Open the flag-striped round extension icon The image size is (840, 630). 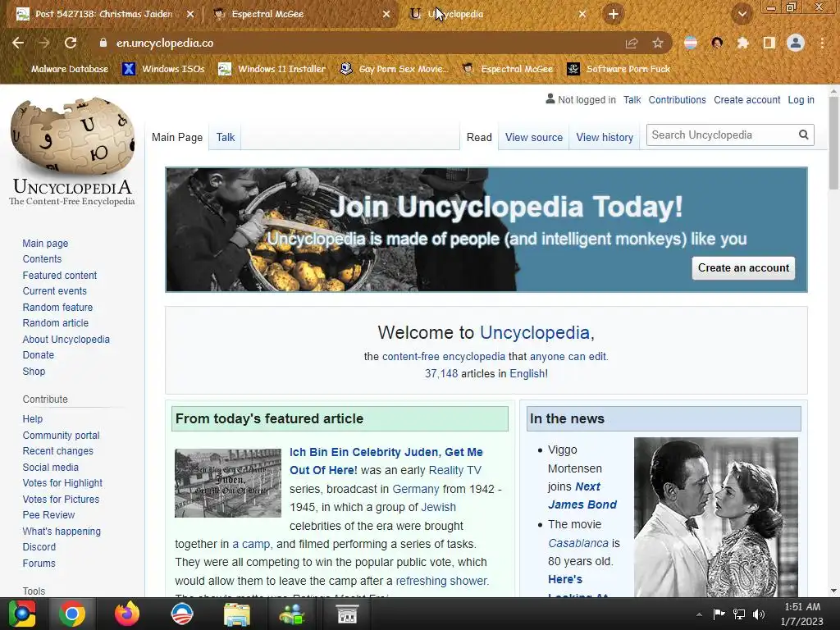pos(691,43)
